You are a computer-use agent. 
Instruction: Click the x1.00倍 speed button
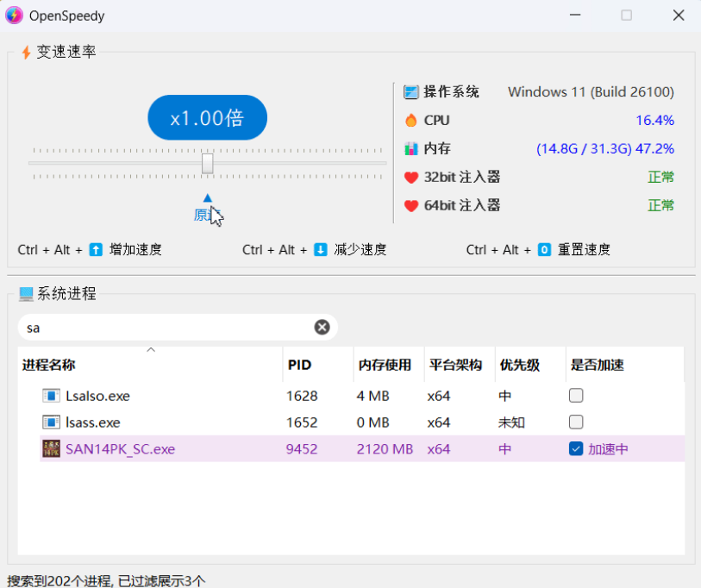(207, 118)
